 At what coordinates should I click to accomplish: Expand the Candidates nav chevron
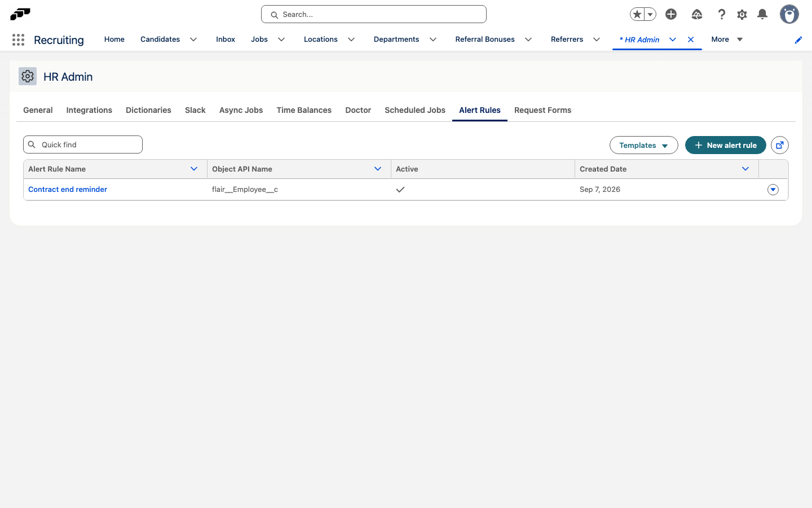pyautogui.click(x=193, y=40)
